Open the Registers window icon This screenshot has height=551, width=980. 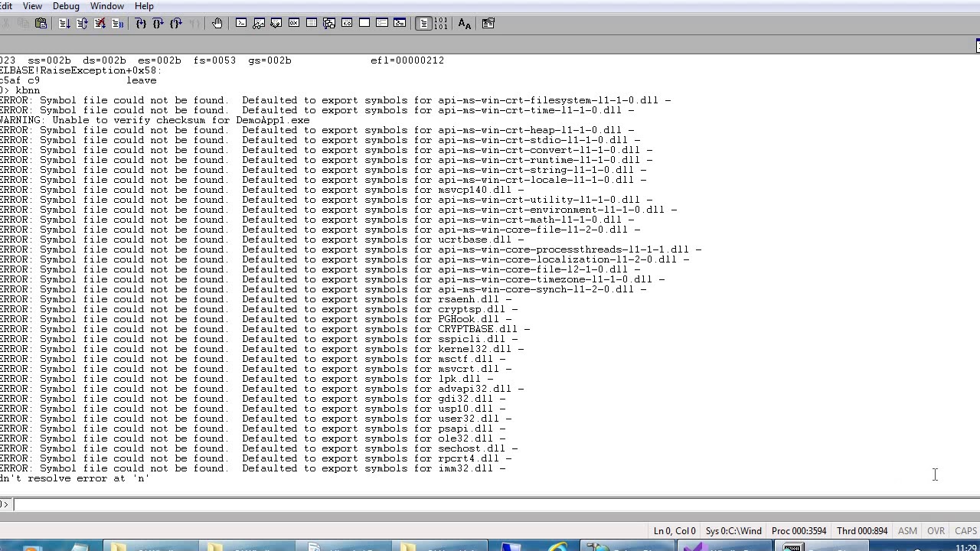tap(294, 24)
